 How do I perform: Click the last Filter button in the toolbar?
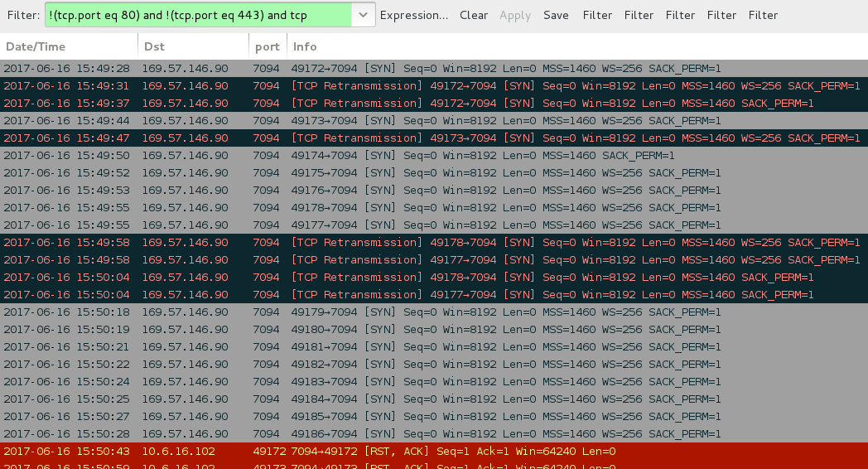pyautogui.click(x=763, y=16)
